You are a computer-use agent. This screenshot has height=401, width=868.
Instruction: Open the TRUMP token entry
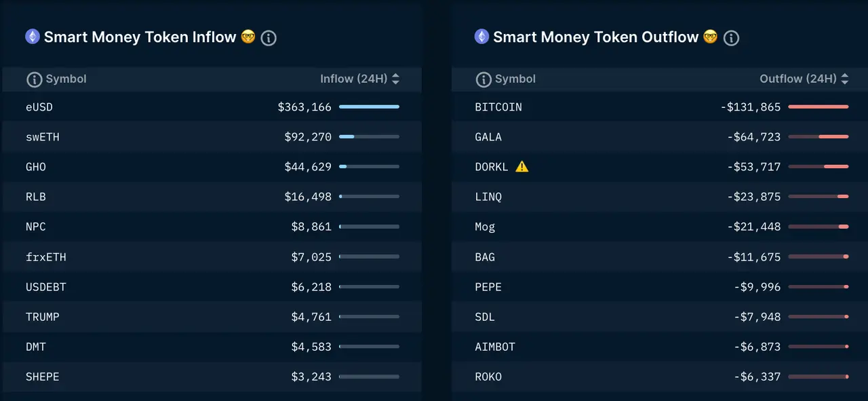click(43, 316)
